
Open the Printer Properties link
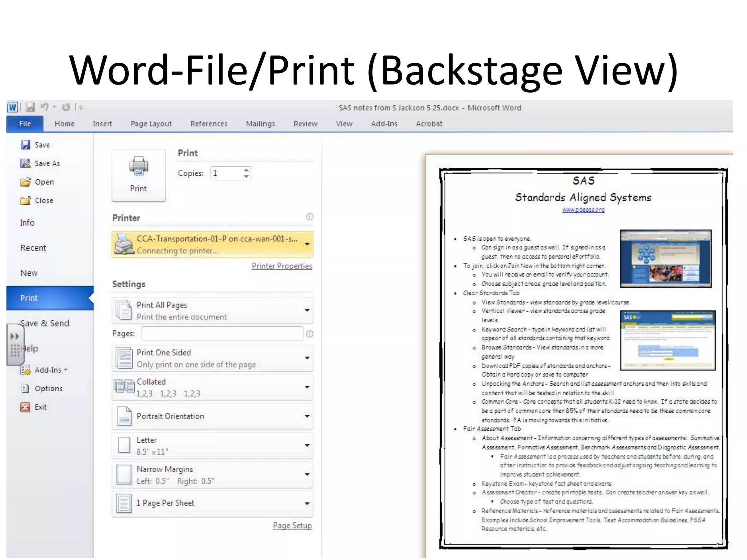(282, 266)
